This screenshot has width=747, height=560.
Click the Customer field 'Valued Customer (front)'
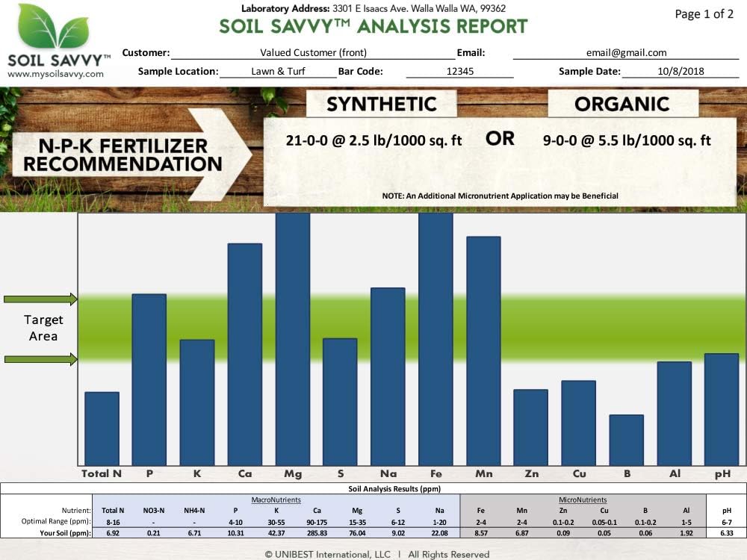(x=313, y=53)
